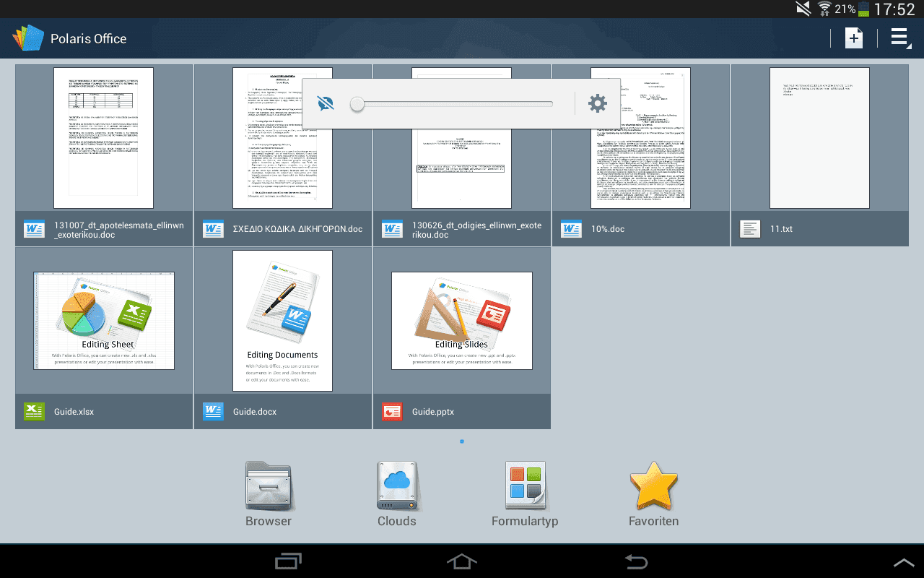Click the Formulartyp label
This screenshot has width=924, height=578.
tap(525, 521)
